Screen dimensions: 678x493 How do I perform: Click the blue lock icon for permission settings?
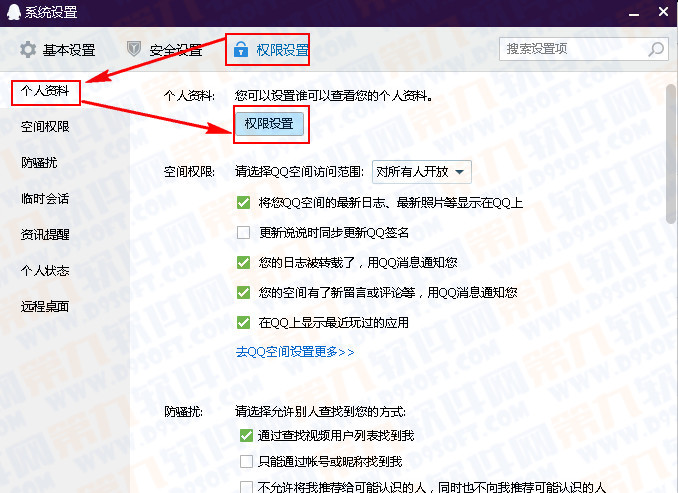[241, 49]
